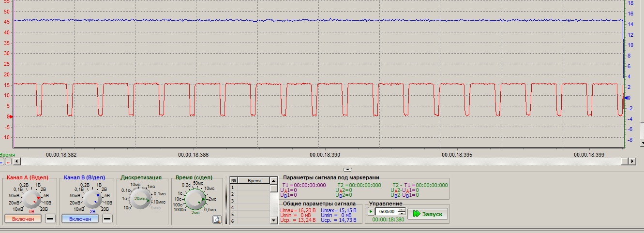The width and height of the screenshot is (644, 233).
Task: Click the minus button under Канал B
Action: tap(107, 219)
